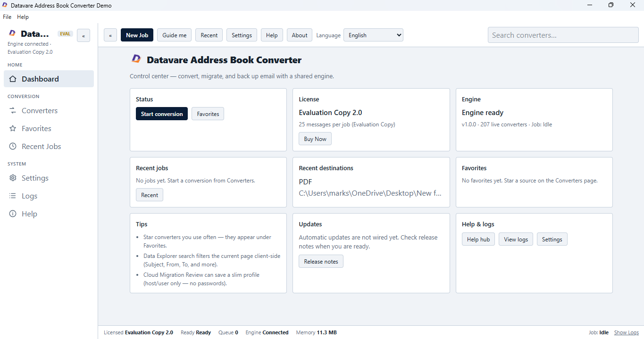Click the Datavare logo in the sidebar

12,33
